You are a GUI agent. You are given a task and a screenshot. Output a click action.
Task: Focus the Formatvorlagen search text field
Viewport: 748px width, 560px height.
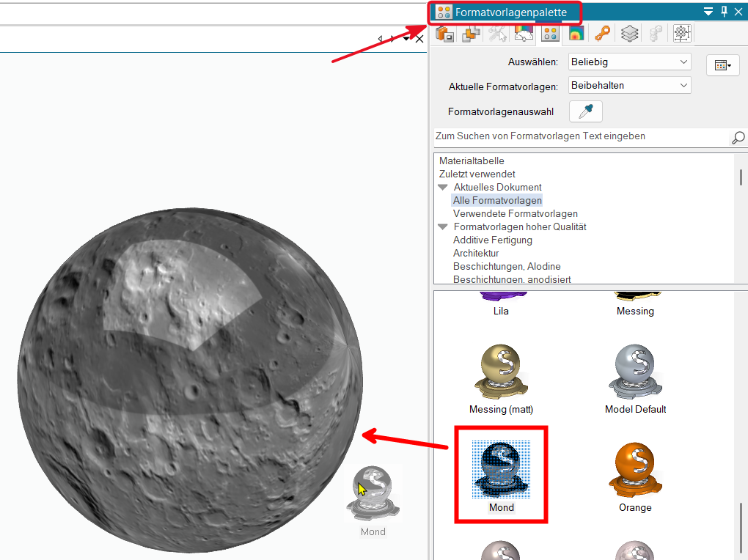[581, 136]
